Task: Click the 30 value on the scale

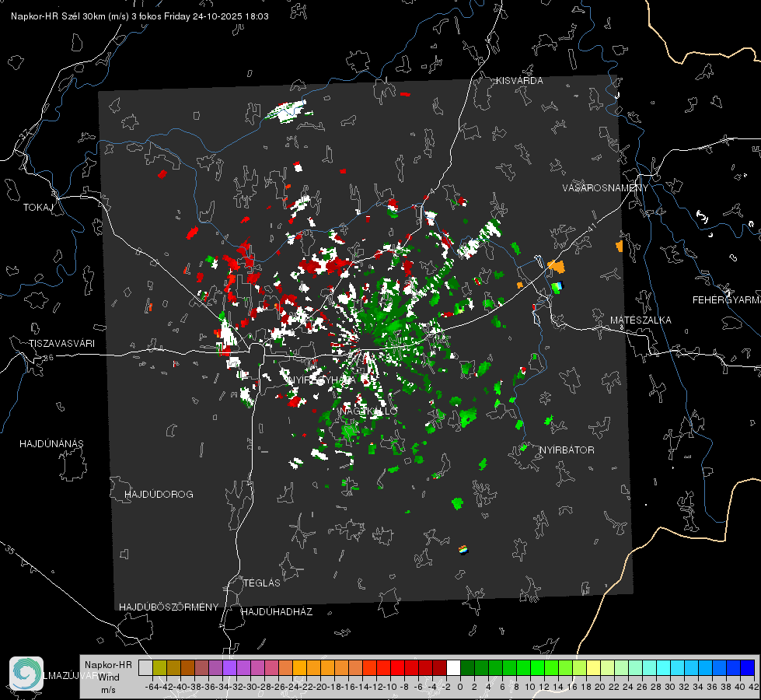Action: tap(670, 687)
